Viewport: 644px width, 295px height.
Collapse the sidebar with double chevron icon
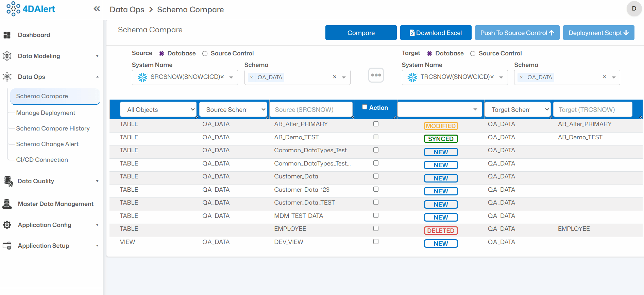97,9
